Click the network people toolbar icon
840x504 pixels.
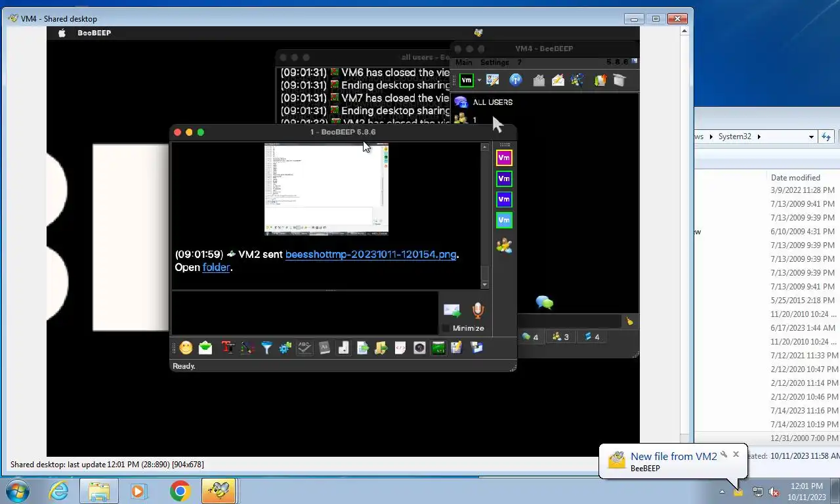(577, 80)
